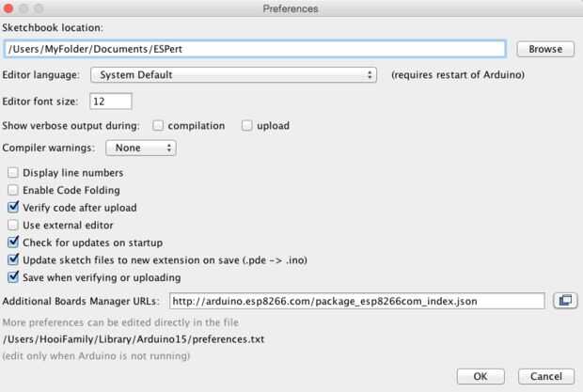This screenshot has height=392, width=583.
Task: Click the Sketchbook location path field
Action: [255, 49]
